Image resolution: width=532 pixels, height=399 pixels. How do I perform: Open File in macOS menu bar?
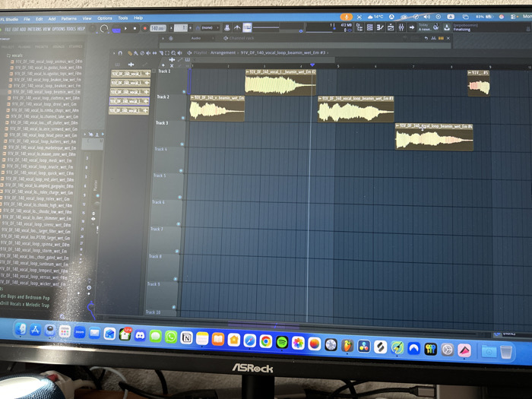pos(27,19)
